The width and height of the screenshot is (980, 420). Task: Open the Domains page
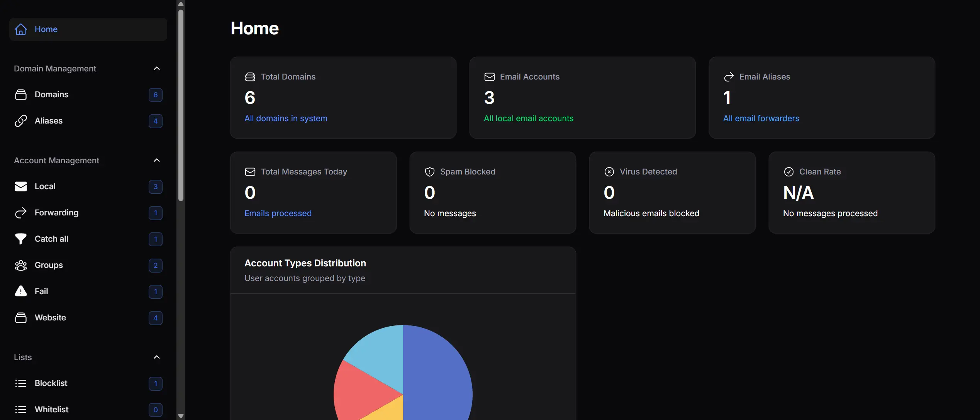(88, 95)
